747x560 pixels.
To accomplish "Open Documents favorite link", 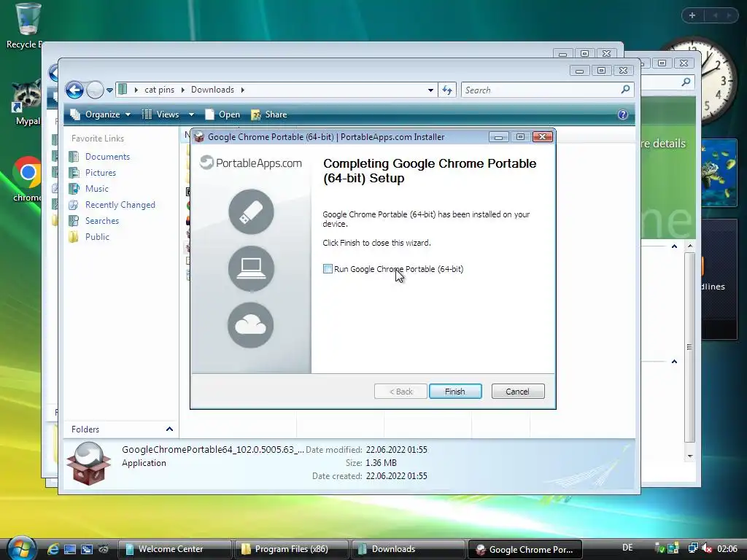I will pos(107,157).
